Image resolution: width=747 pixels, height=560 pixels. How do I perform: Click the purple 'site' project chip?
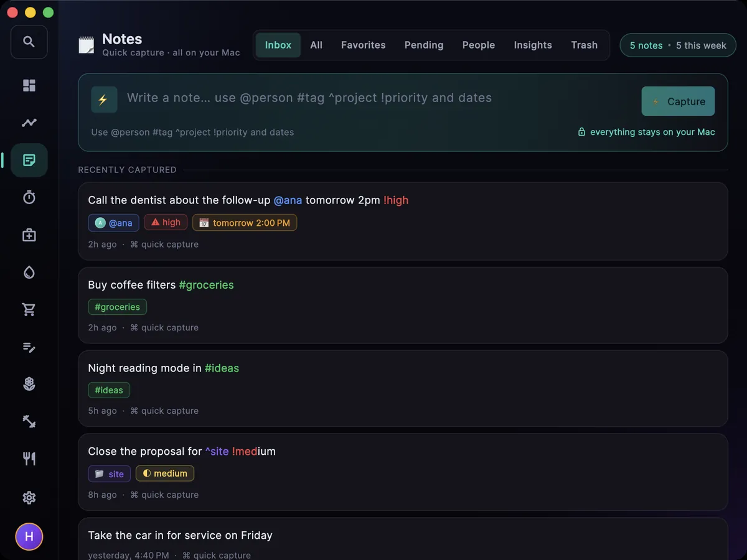(110, 474)
